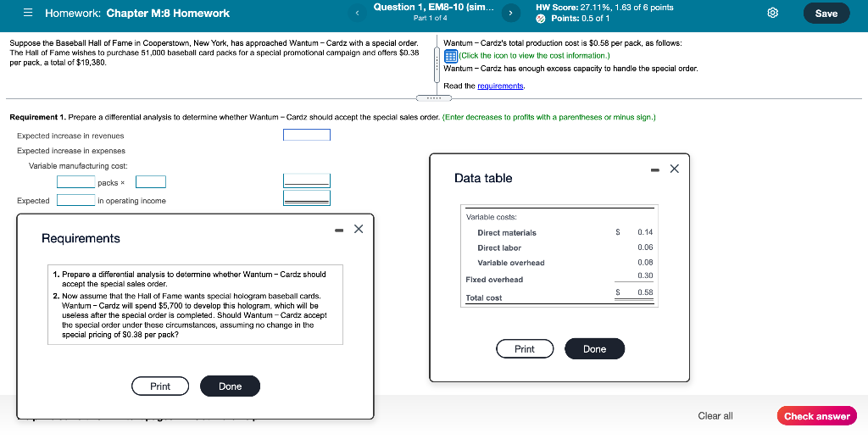Click the Check answer button
868x439 pixels.
coord(816,416)
